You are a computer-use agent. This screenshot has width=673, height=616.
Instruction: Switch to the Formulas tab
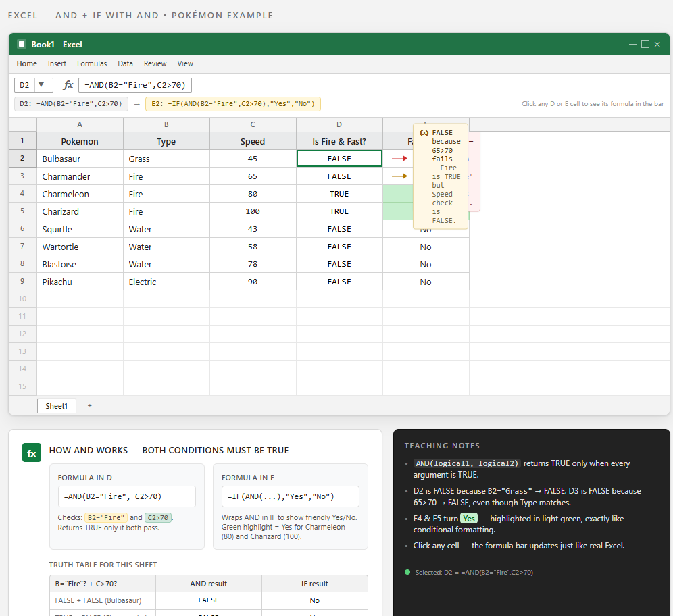click(x=92, y=63)
